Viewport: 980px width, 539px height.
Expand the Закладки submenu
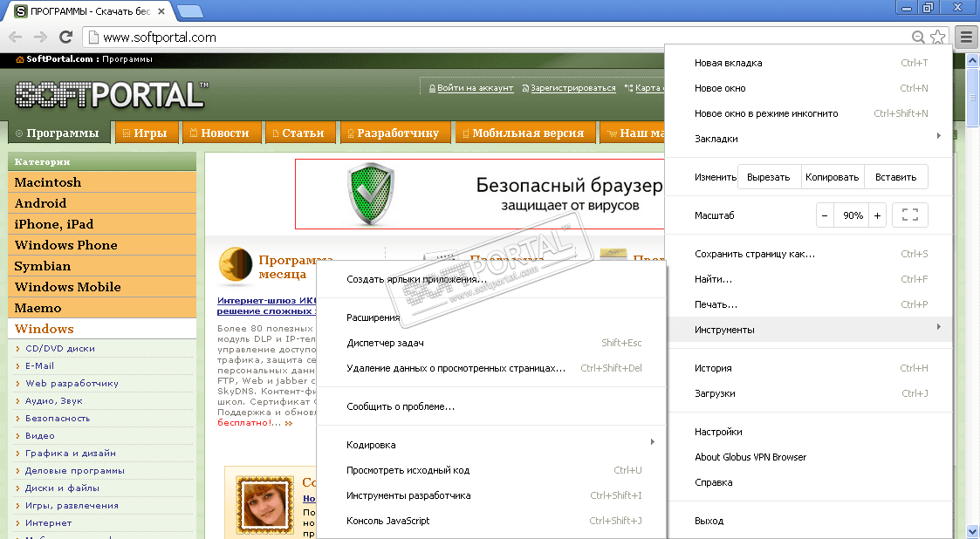point(810,139)
